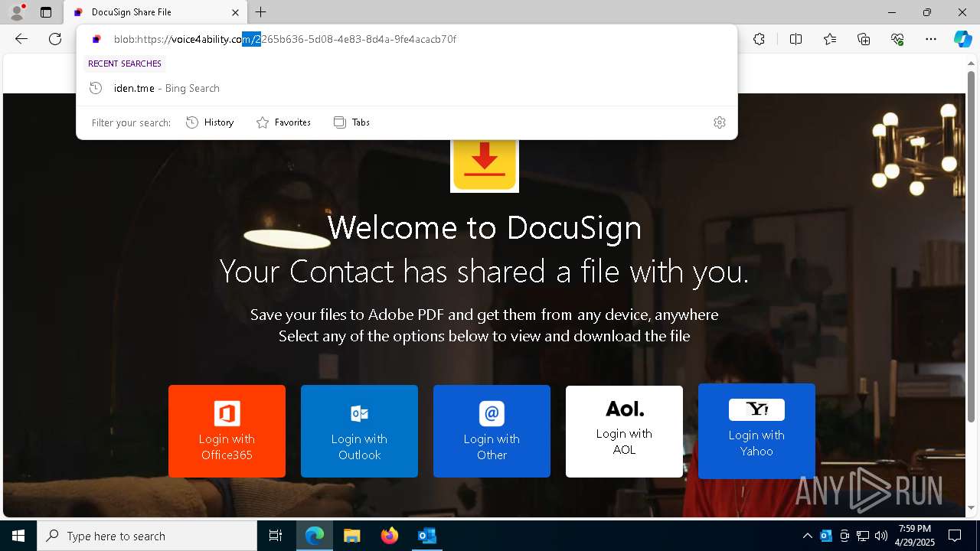The image size is (980, 551).
Task: Click the Outlook system tray icon
Action: tap(826, 536)
